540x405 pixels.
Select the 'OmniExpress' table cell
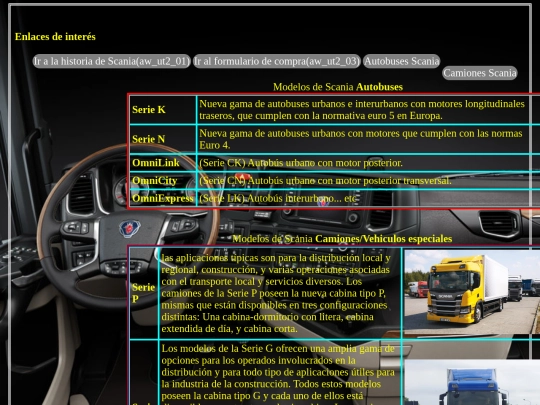(x=163, y=199)
